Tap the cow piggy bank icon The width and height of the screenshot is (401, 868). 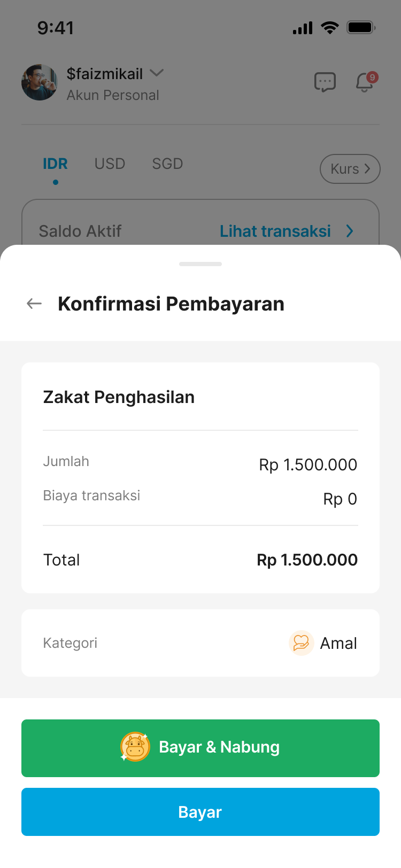pos(135,747)
